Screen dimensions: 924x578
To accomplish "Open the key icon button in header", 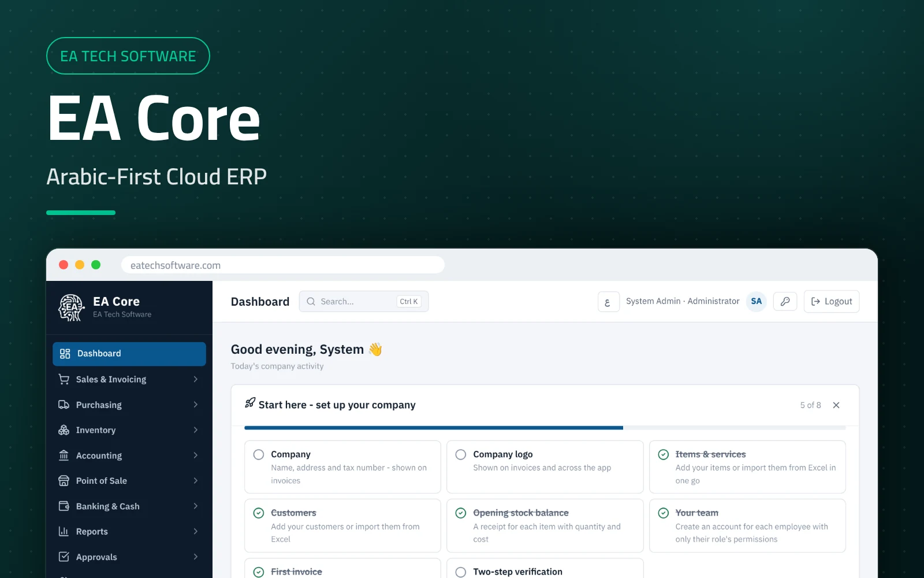I will pos(785,302).
